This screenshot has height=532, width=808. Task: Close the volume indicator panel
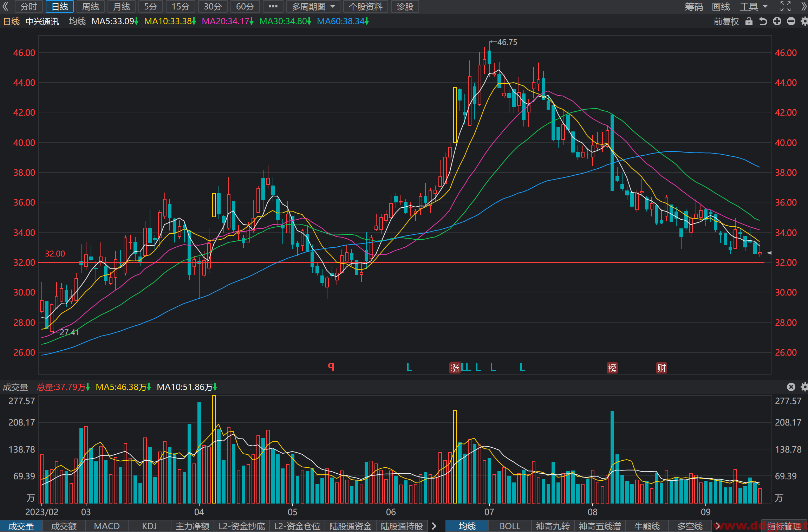[x=791, y=387]
